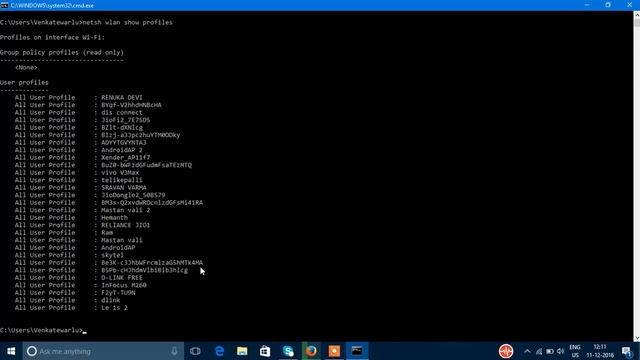Click the red heartbeat tray icon
Image resolution: width=640 pixels, height=360 pixels.
point(506,351)
